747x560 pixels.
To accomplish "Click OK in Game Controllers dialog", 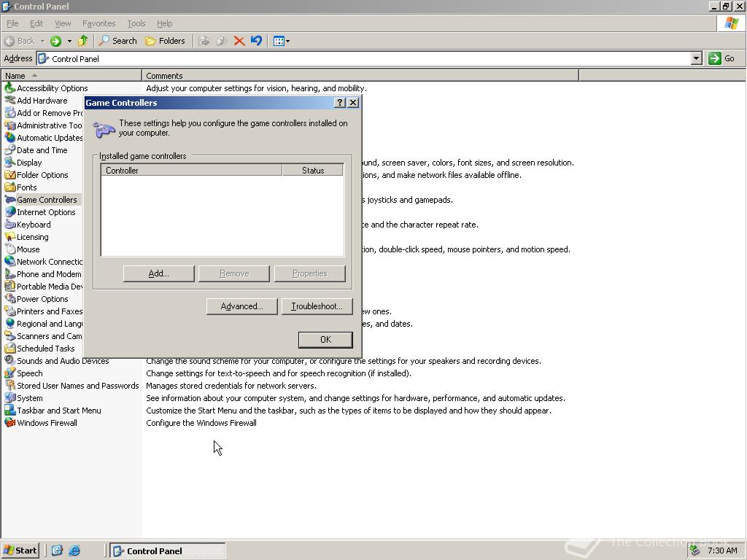I will coord(325,340).
